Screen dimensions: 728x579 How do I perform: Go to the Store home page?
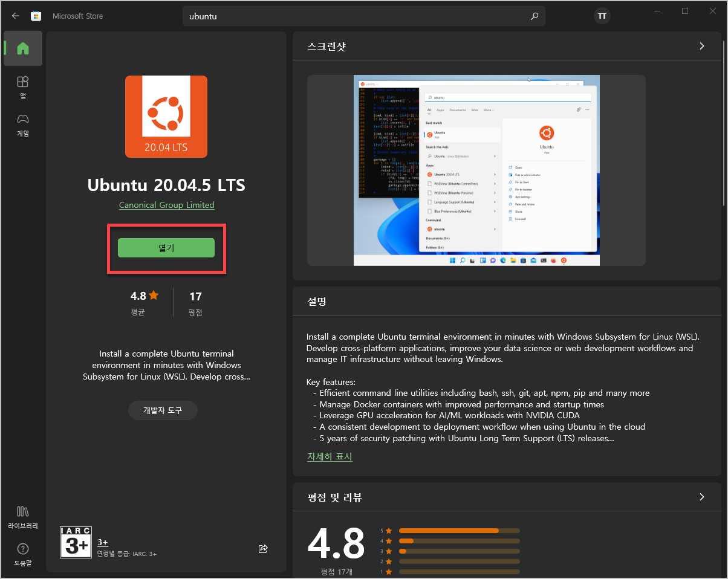point(22,48)
